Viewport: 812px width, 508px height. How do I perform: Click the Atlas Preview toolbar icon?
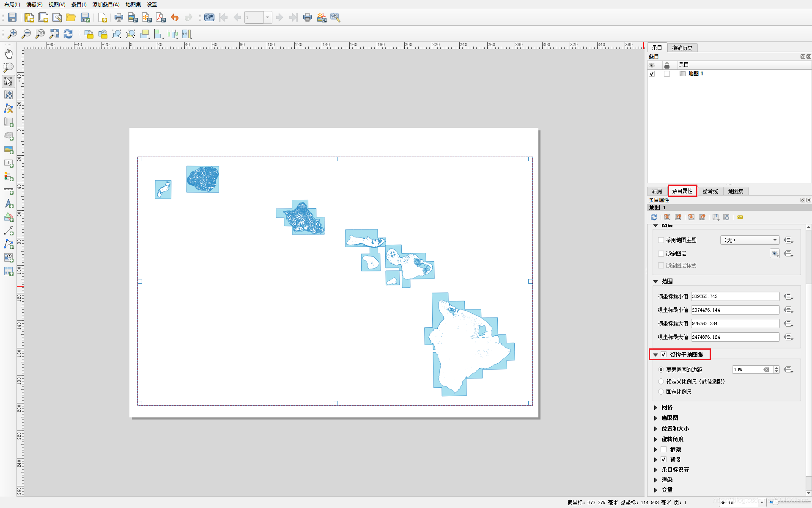[209, 17]
